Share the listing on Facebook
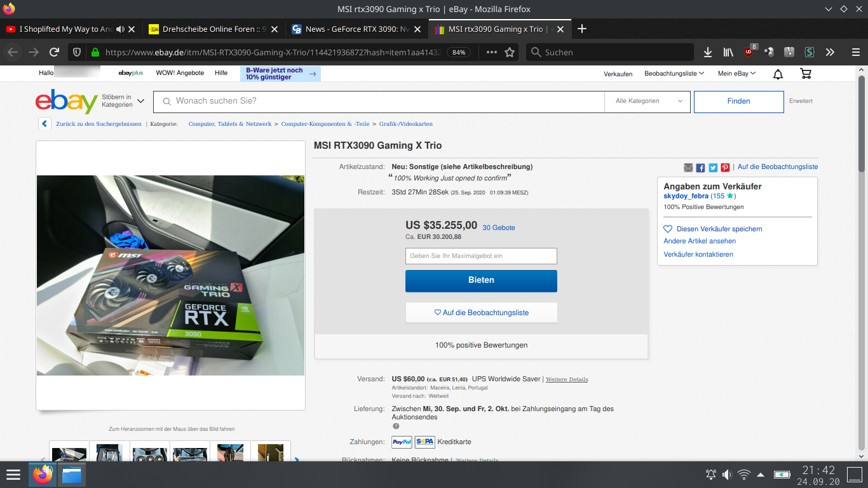The height and width of the screenshot is (488, 868). point(700,167)
